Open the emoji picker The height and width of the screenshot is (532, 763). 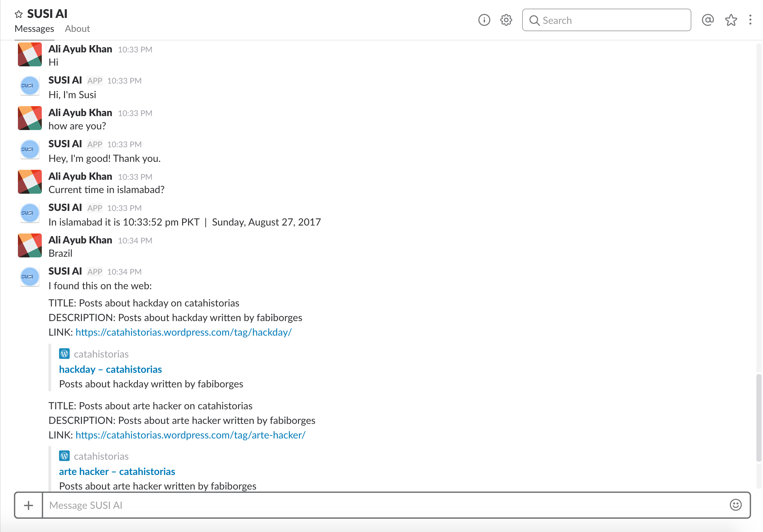[735, 505]
